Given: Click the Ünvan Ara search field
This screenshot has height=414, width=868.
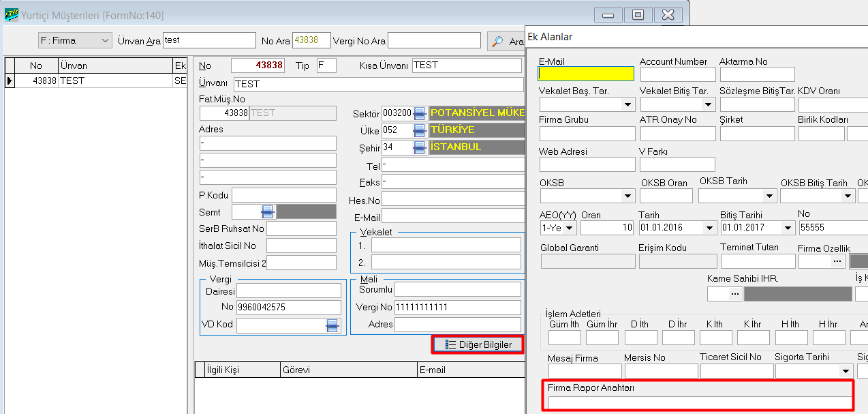Looking at the screenshot, I should click(209, 41).
